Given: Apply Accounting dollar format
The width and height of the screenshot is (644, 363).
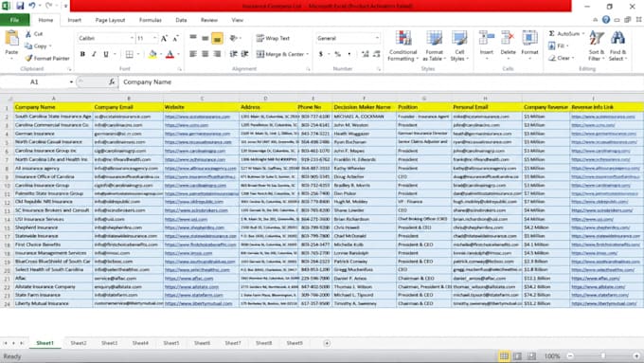Looking at the screenshot, I should point(321,54).
